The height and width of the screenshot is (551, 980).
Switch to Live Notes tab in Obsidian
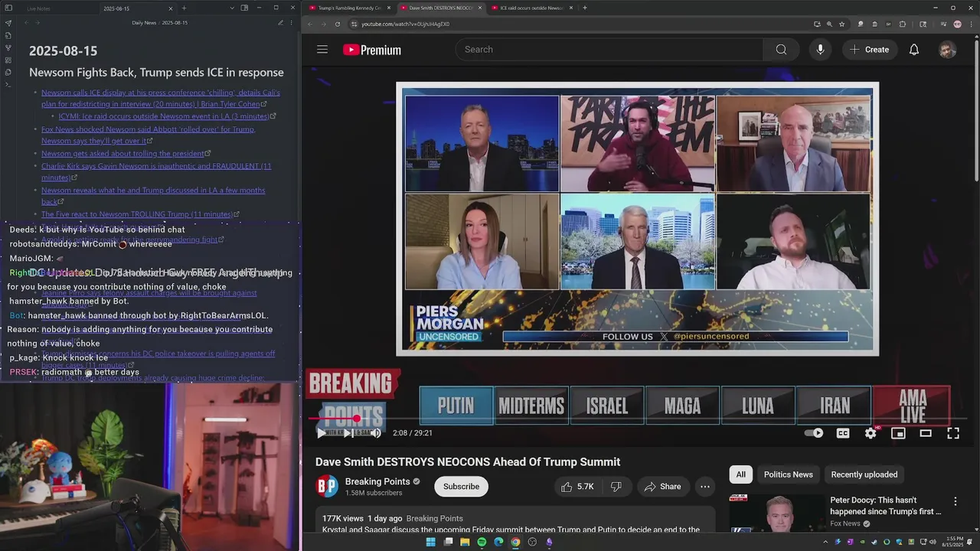38,8
